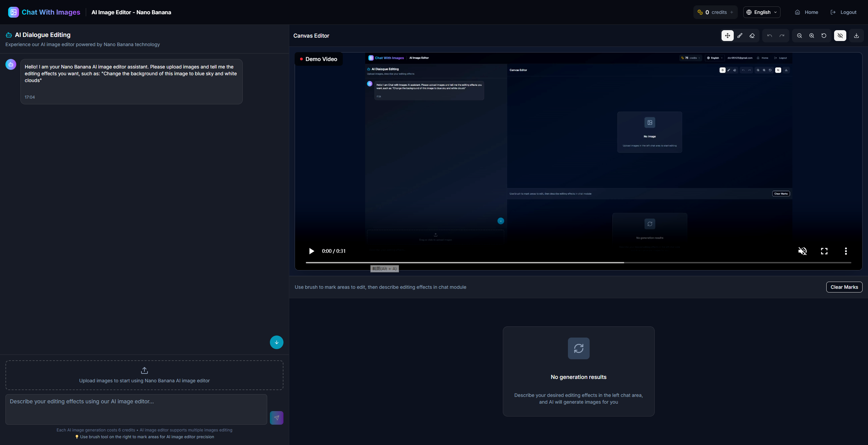Viewport: 868px width, 445px height.
Task: Undo the last canvas action
Action: click(770, 36)
